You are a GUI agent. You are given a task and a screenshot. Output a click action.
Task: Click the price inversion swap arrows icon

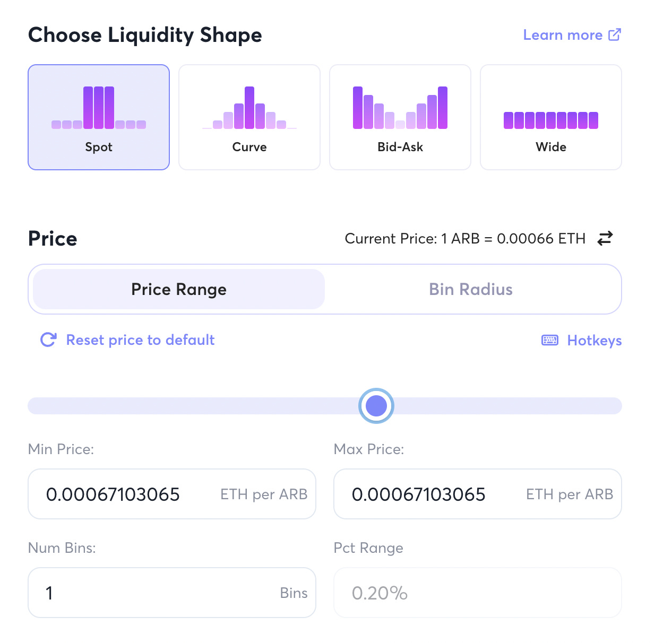point(605,239)
